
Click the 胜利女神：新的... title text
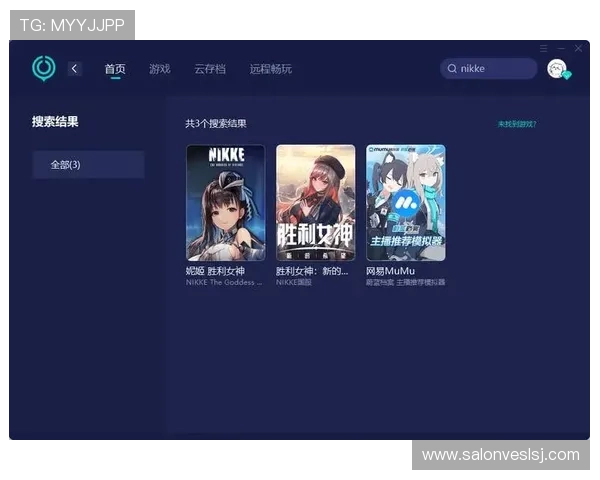[x=312, y=271]
